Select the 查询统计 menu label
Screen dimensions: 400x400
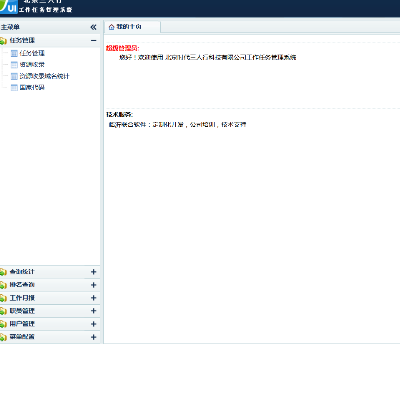pos(22,272)
